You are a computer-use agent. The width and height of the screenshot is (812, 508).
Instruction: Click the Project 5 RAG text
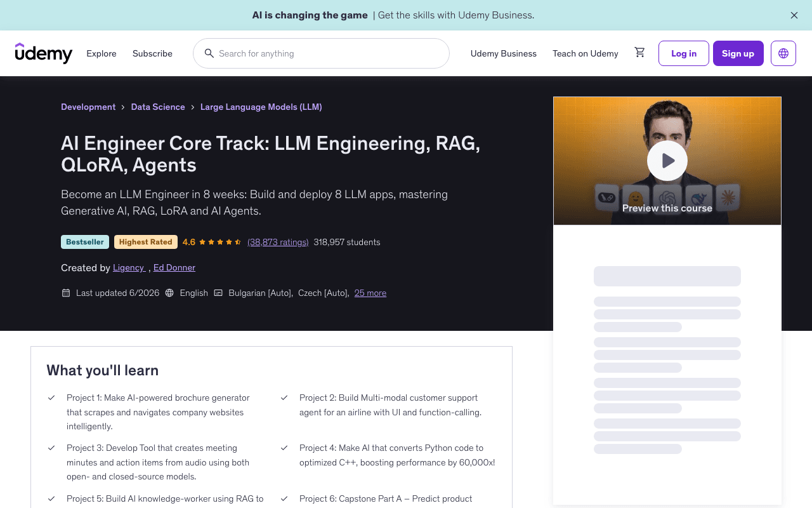click(165, 498)
